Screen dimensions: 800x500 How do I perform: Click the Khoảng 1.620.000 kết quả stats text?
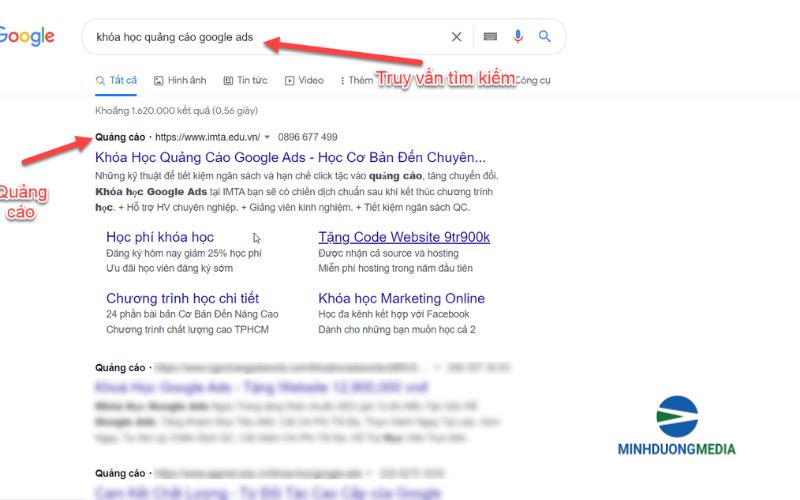click(x=177, y=111)
